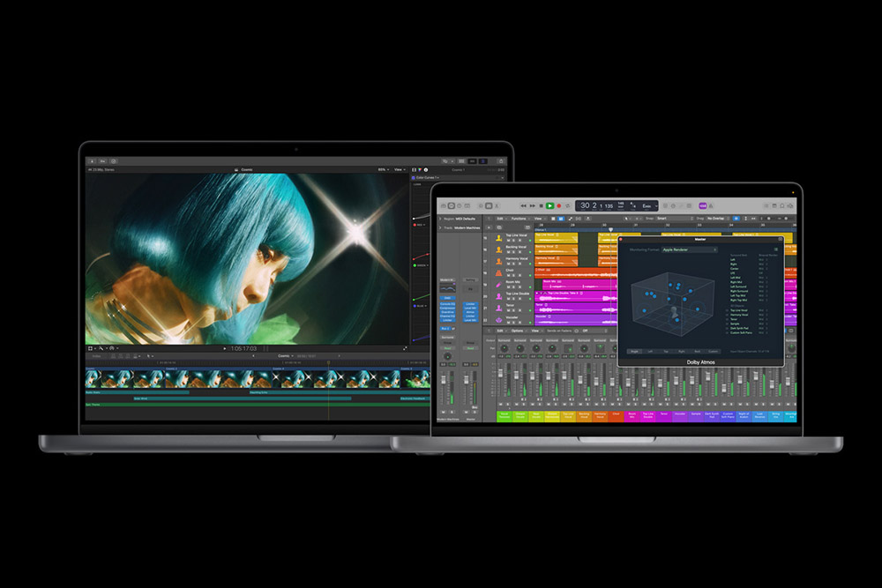Click the Compressor plugin slot in inspector

(448, 308)
